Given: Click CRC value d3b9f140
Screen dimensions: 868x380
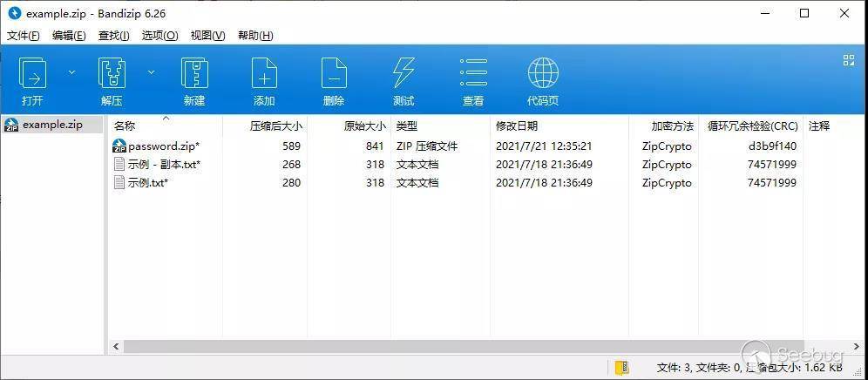Looking at the screenshot, I should 772,146.
